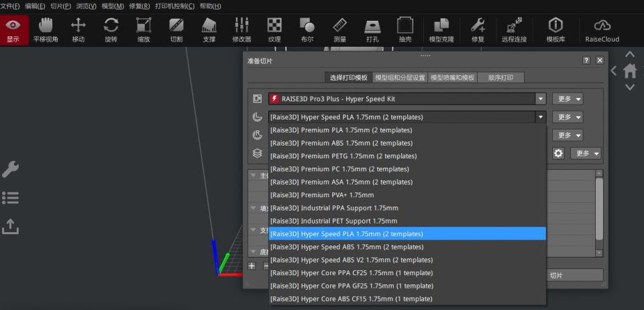Open the 浏览(V) menu
The height and width of the screenshot is (310, 644).
[x=87, y=6]
